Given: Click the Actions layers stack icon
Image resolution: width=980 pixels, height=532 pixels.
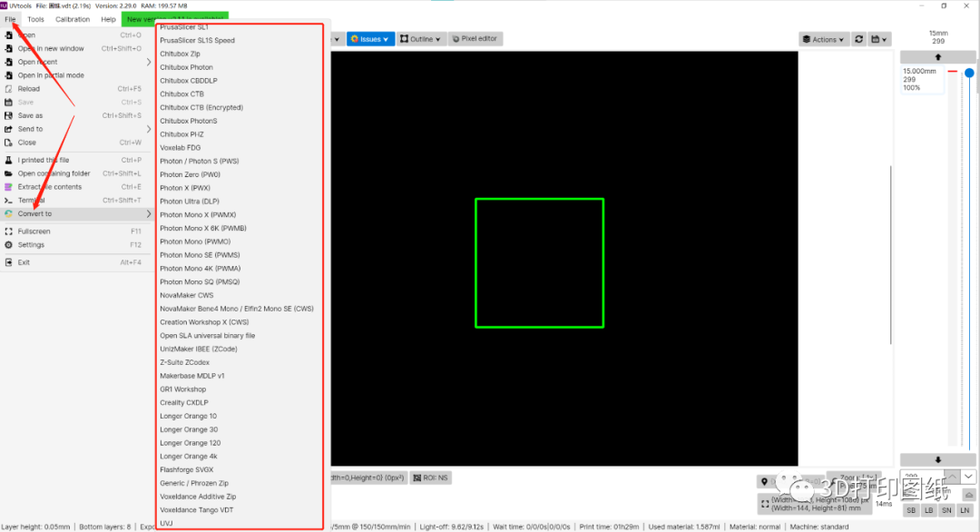Looking at the screenshot, I should click(807, 39).
